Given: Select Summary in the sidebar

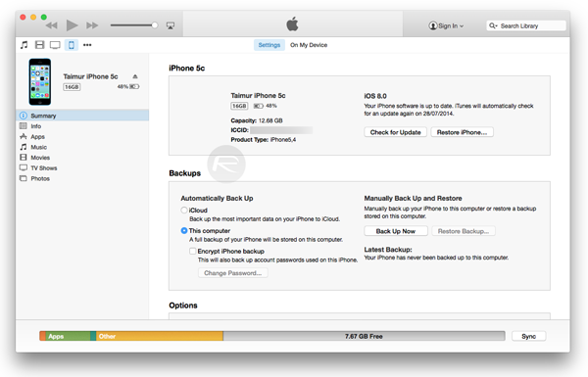Looking at the screenshot, I should 82,116.
